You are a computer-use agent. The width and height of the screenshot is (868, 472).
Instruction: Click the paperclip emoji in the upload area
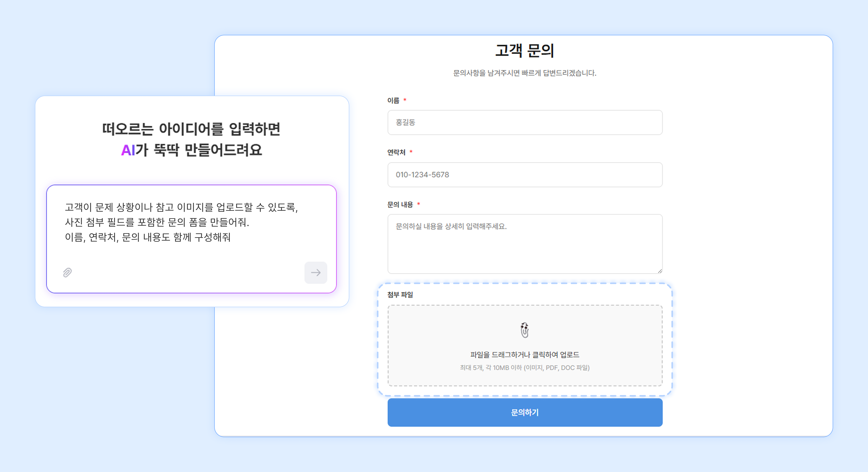pos(524,330)
